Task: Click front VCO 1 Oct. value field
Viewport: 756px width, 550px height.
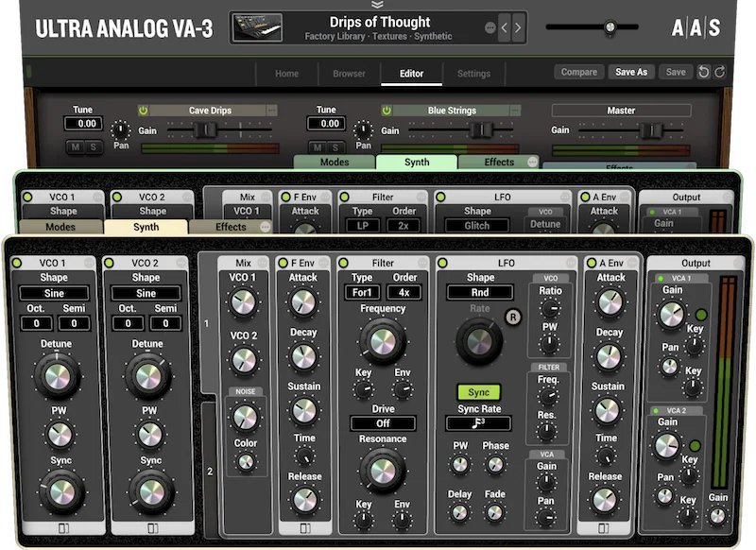Action: click(36, 323)
